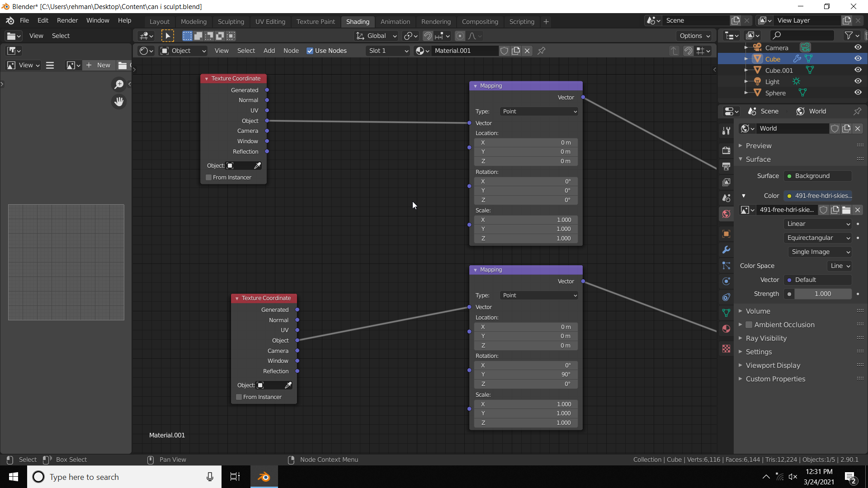Open the File menu
The image size is (868, 488).
pos(24,20)
